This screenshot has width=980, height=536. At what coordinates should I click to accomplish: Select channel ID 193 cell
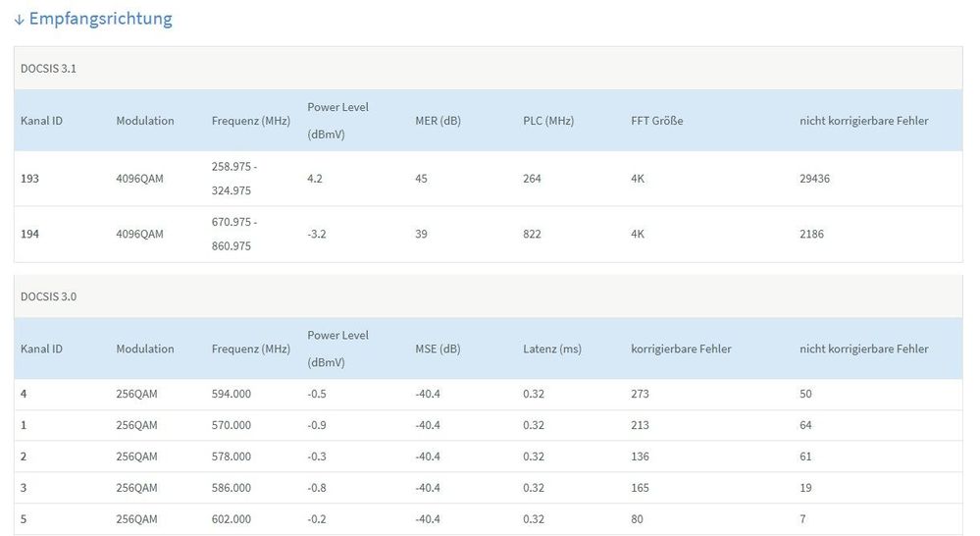point(30,179)
